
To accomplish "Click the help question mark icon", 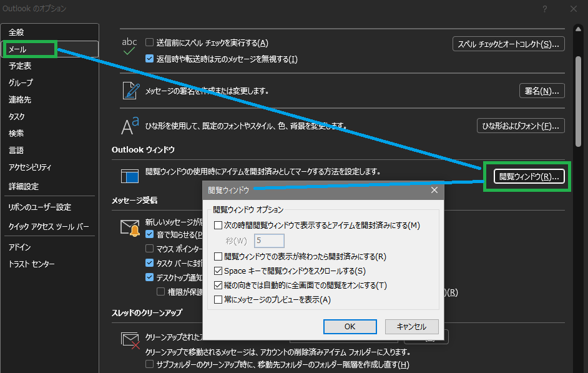I will 544,9.
